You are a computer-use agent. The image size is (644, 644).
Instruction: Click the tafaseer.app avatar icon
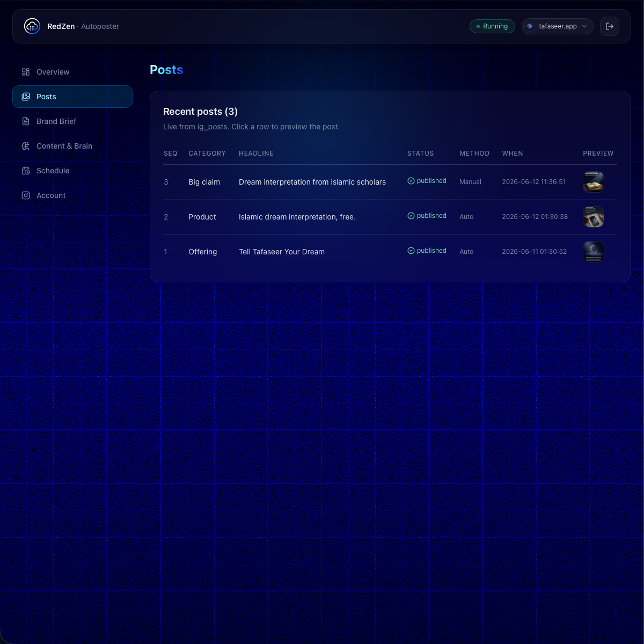pyautogui.click(x=530, y=26)
